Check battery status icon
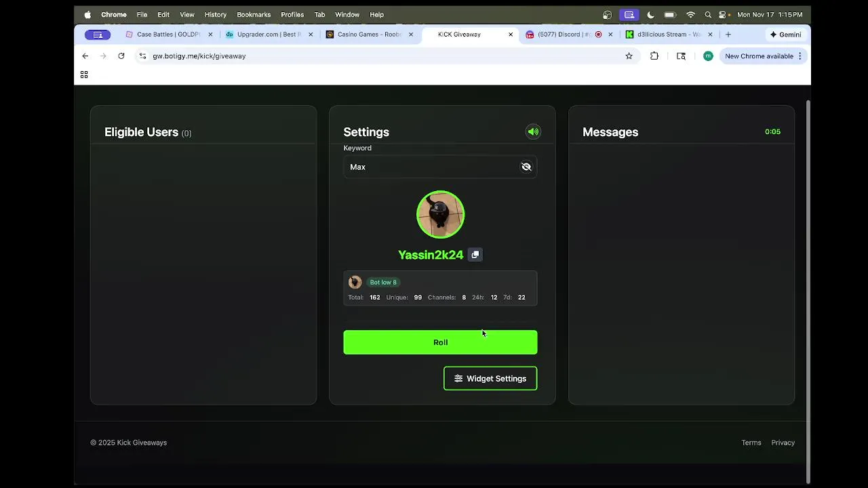The width and height of the screenshot is (868, 488). tap(670, 14)
